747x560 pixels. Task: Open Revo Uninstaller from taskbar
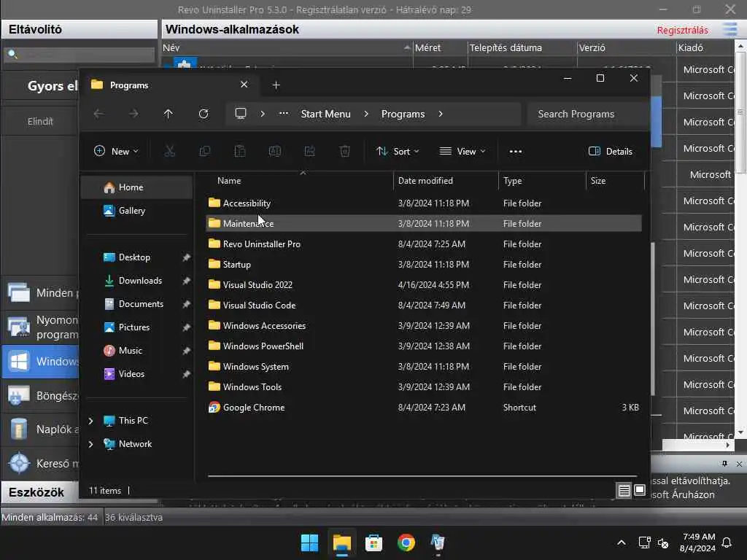(438, 542)
